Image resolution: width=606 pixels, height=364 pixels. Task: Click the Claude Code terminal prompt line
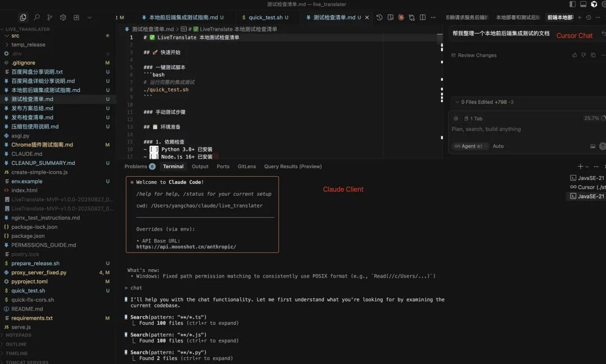tap(134, 288)
